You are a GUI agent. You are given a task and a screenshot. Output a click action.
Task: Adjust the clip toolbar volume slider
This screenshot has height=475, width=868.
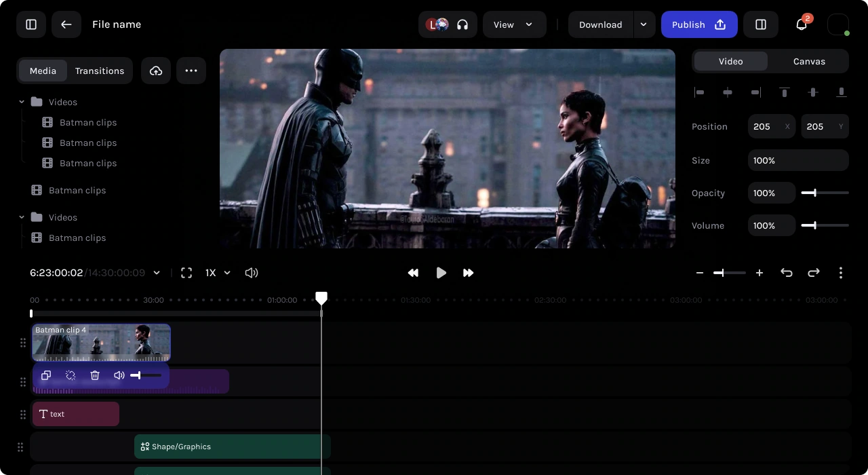point(146,375)
